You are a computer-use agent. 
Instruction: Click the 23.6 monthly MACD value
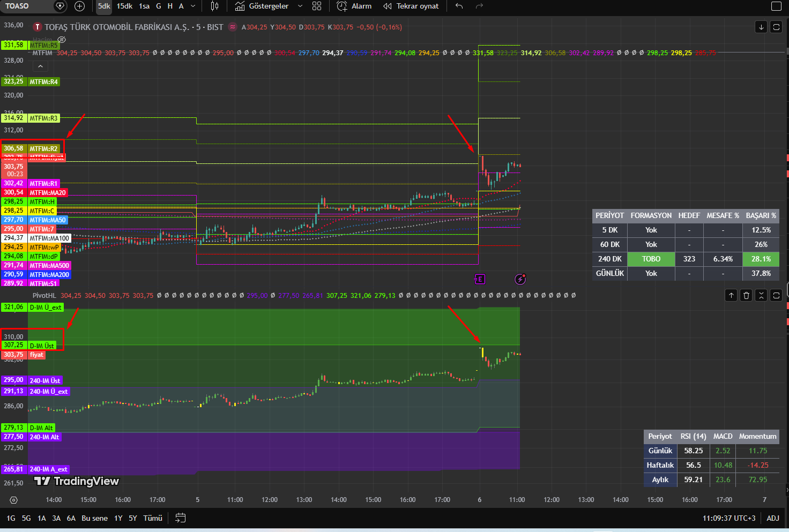tap(723, 479)
